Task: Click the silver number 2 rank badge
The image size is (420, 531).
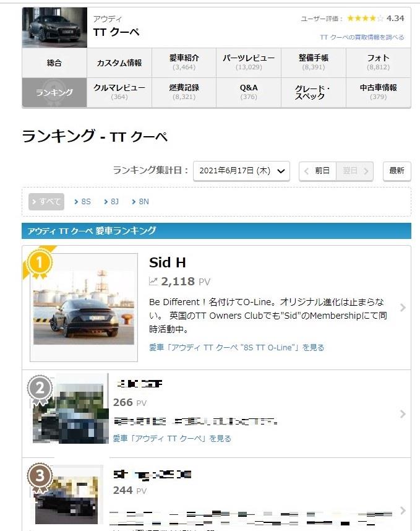Action: [x=40, y=389]
